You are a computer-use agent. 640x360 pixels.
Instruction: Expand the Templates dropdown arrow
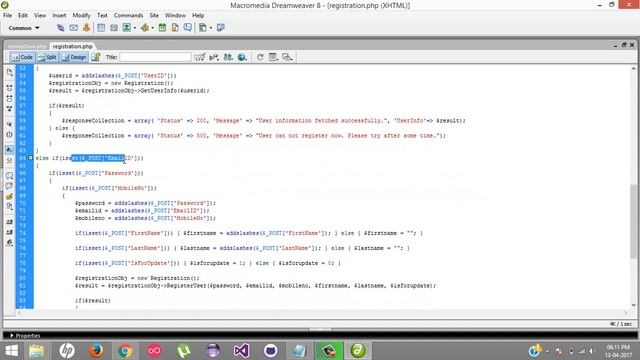click(211, 28)
